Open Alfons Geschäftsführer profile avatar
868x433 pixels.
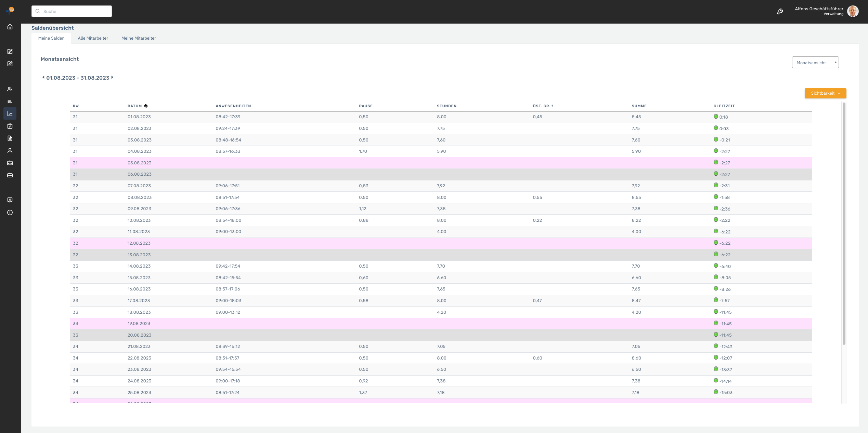point(853,11)
